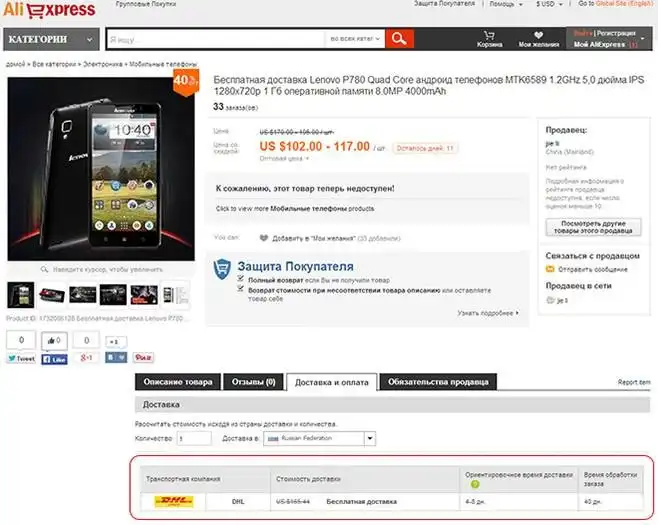Expand the $ USD currency selector
The width and height of the screenshot is (658, 525).
tap(549, 4)
